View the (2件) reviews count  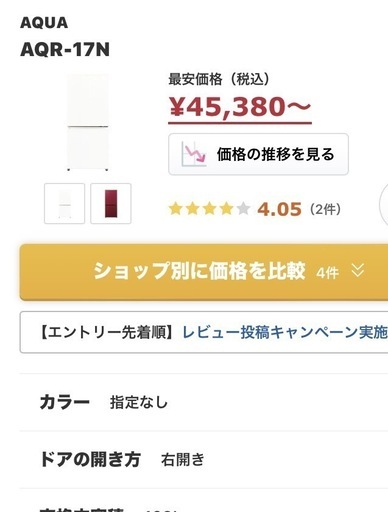(x=325, y=209)
